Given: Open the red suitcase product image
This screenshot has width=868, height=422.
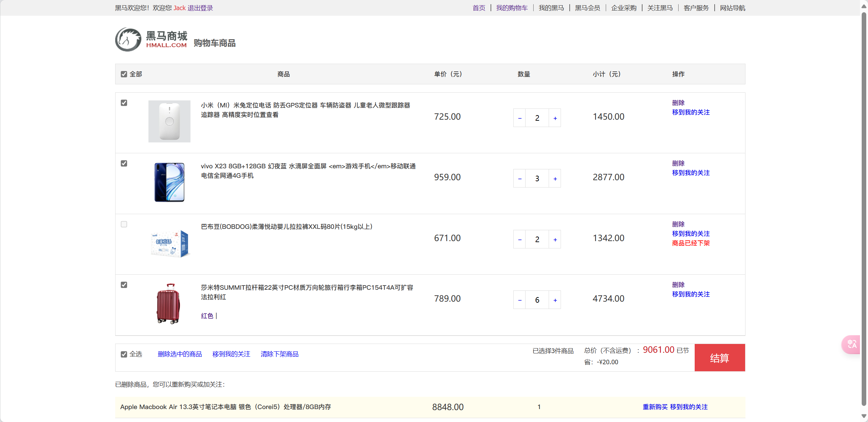Looking at the screenshot, I should [169, 303].
